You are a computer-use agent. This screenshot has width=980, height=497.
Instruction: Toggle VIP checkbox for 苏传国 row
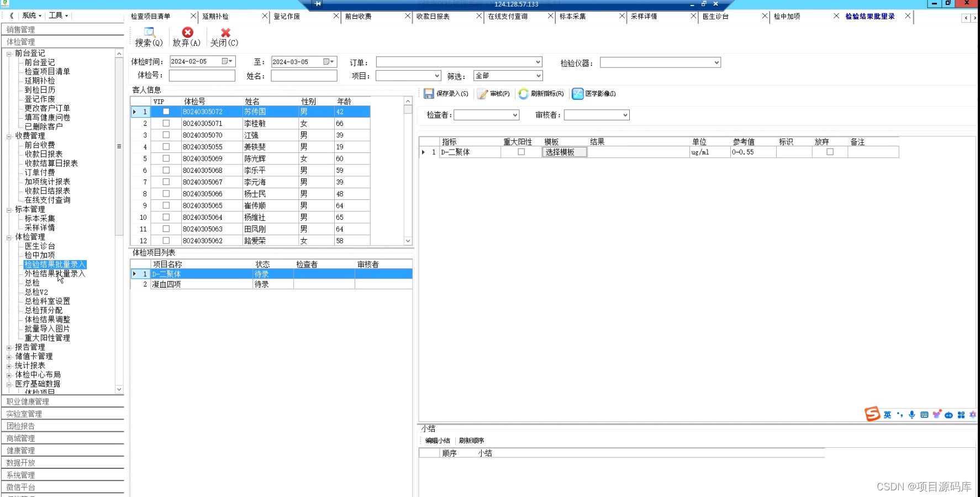coord(166,112)
